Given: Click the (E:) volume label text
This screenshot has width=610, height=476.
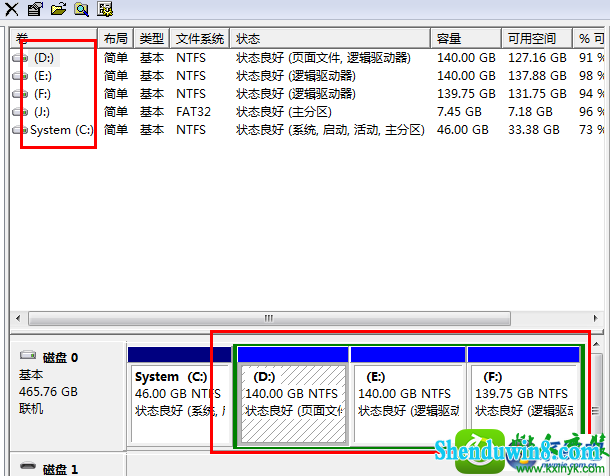Looking at the screenshot, I should 43,76.
